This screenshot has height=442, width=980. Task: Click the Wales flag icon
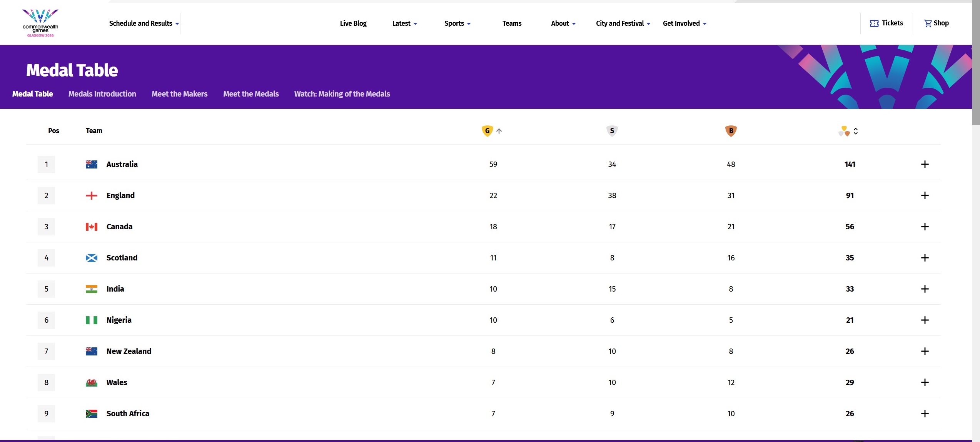92,382
